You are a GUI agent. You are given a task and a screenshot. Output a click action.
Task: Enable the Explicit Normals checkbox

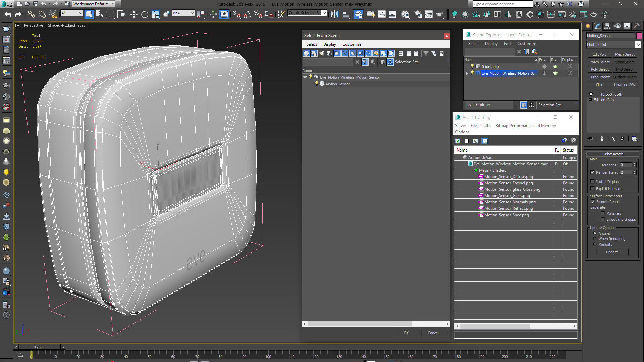(592, 189)
